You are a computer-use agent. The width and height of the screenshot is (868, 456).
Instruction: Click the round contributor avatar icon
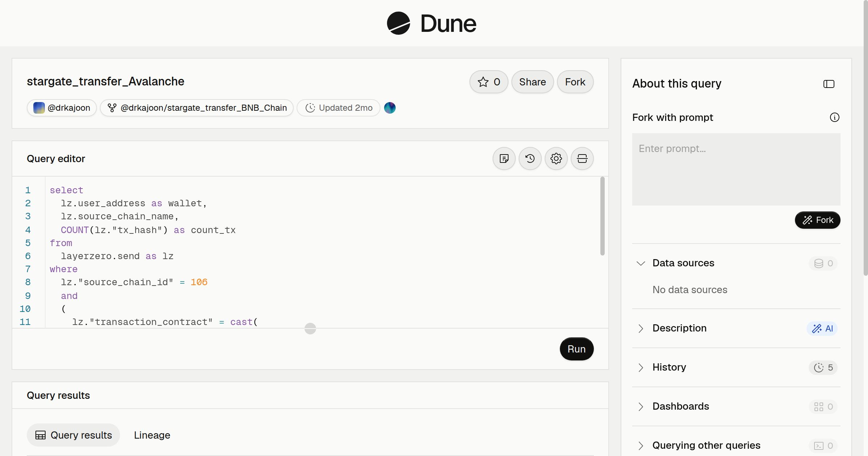click(x=390, y=108)
